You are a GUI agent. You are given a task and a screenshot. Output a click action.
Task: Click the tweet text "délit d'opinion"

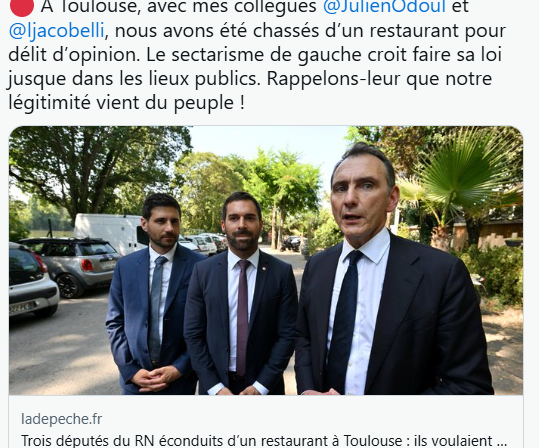73,55
